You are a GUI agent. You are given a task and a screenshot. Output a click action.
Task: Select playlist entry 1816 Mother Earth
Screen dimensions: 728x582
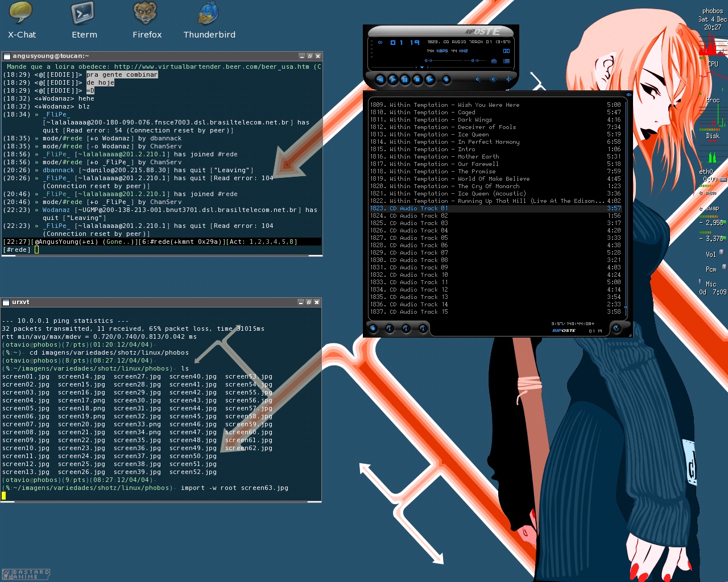click(x=495, y=157)
